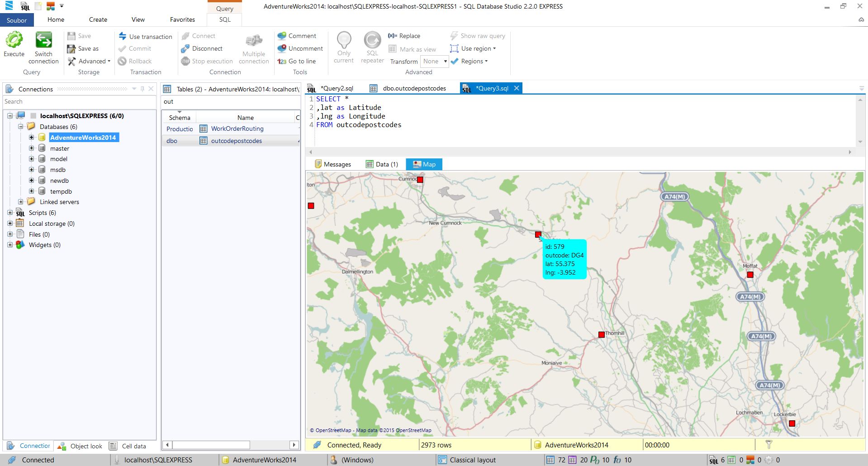Image resolution: width=868 pixels, height=466 pixels.
Task: Expand the Files (0) node
Action: pos(10,234)
